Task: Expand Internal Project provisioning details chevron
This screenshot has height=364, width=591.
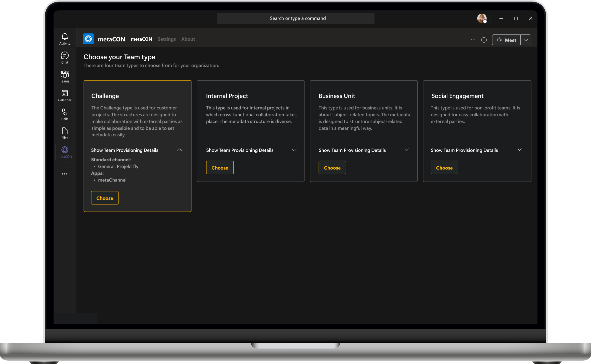Action: click(x=294, y=150)
